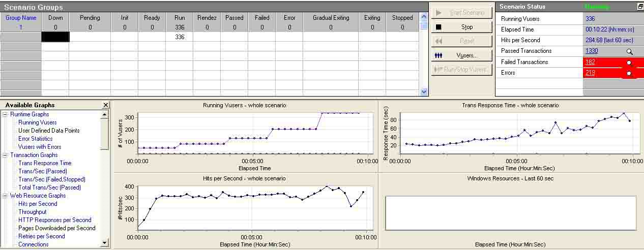Select Total Trans/Sec (Passed) graph item
644x250 pixels.
pyautogui.click(x=50, y=188)
